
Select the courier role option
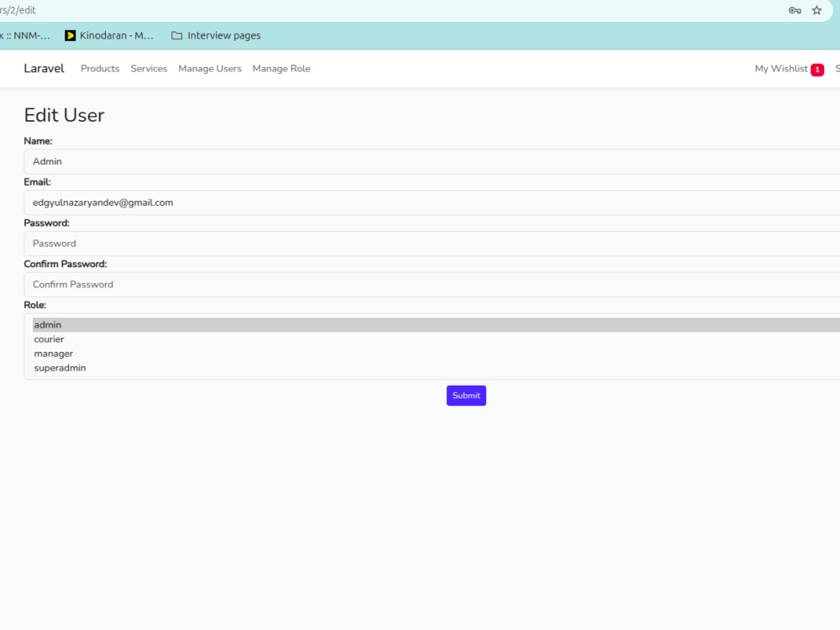coord(436,339)
